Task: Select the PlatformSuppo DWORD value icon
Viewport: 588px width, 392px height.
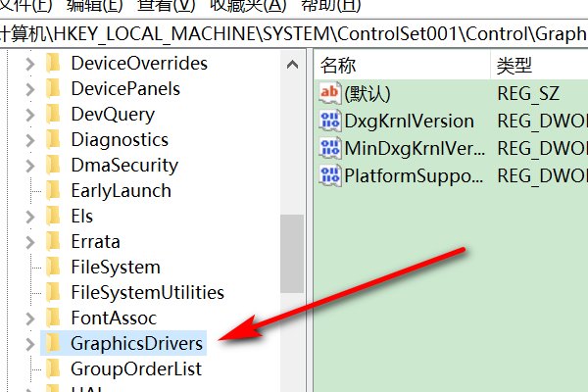Action: tap(330, 175)
